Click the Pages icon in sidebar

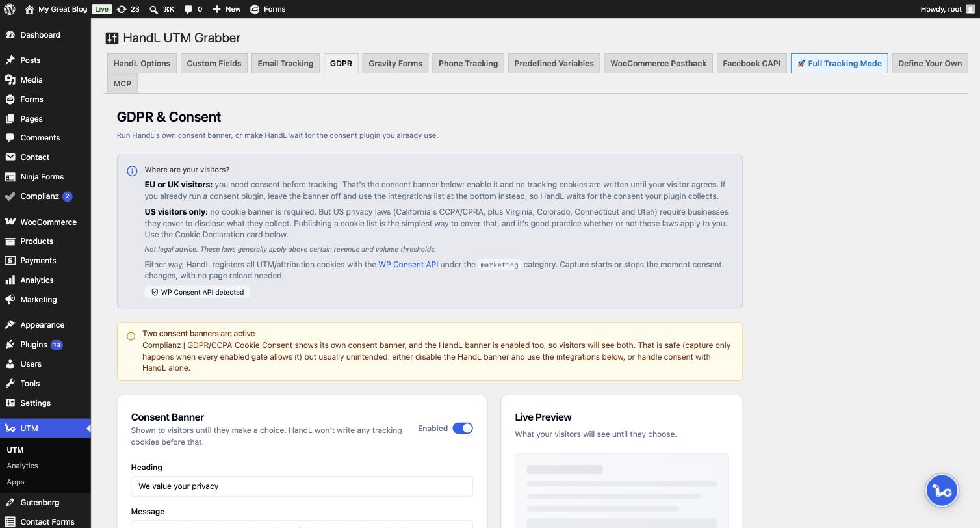pyautogui.click(x=10, y=119)
